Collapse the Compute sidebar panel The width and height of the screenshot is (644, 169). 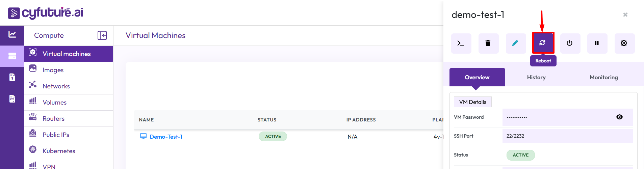[x=102, y=35]
